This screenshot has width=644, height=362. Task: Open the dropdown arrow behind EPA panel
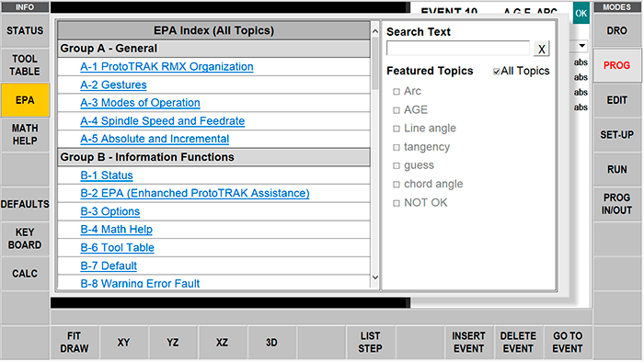[582, 46]
